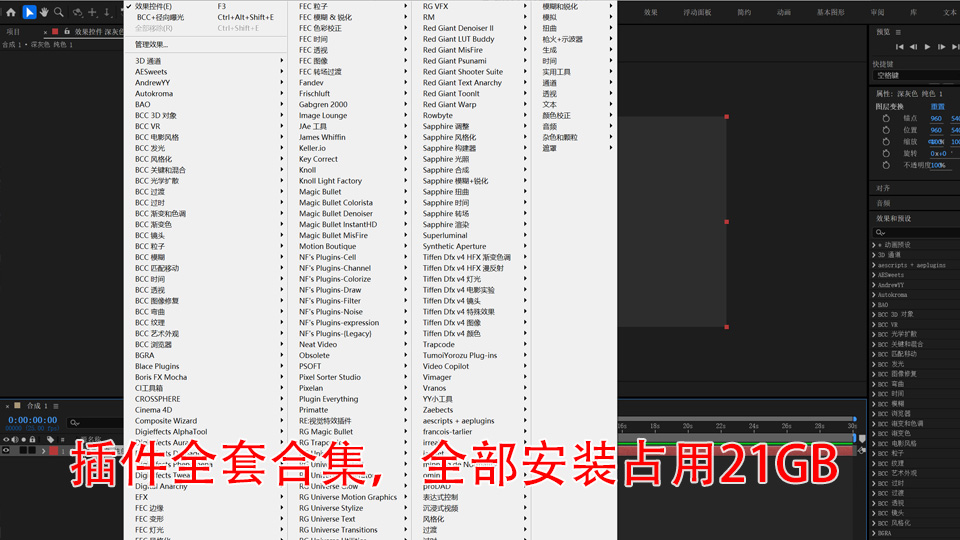Click the timeline current timecode 0:00:00:00
Image resolution: width=960 pixels, height=540 pixels.
pos(33,420)
